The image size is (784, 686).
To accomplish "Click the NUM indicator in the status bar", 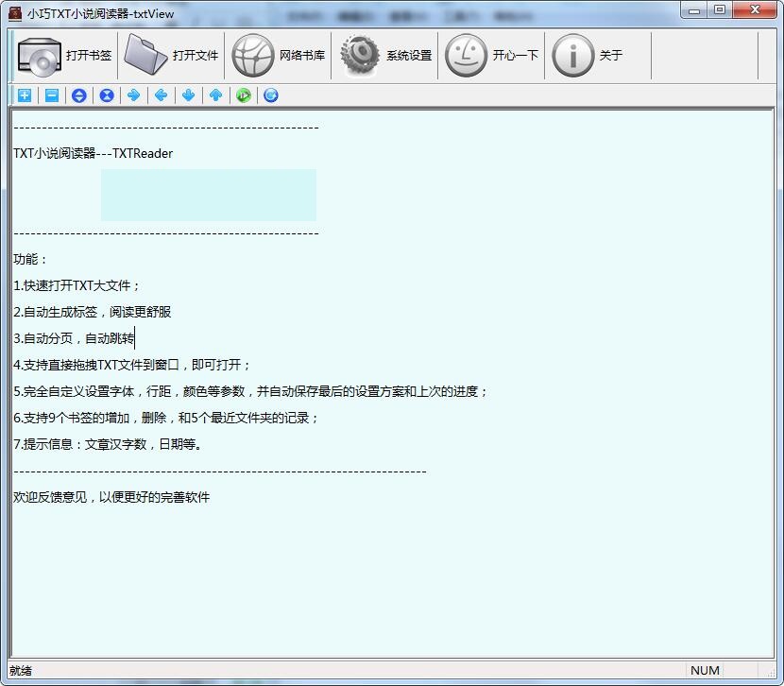I will coord(705,670).
